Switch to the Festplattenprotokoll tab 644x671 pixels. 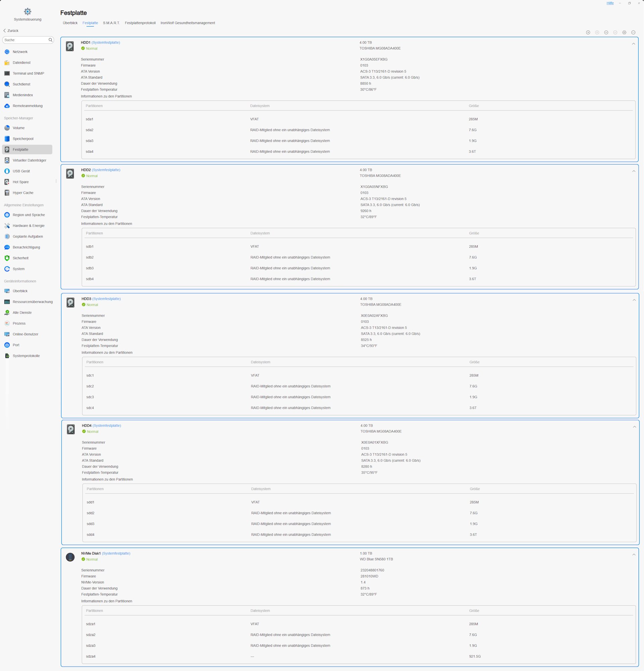tap(140, 23)
